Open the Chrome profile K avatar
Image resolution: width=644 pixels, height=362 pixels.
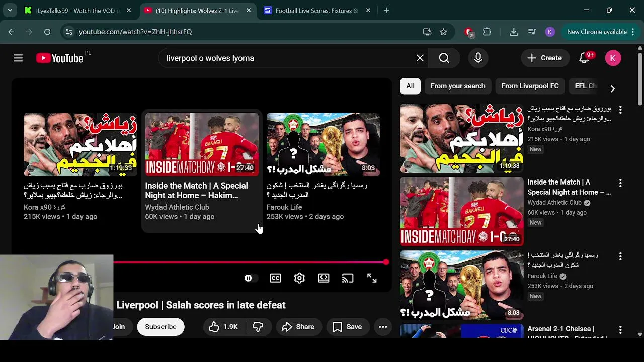point(550,32)
